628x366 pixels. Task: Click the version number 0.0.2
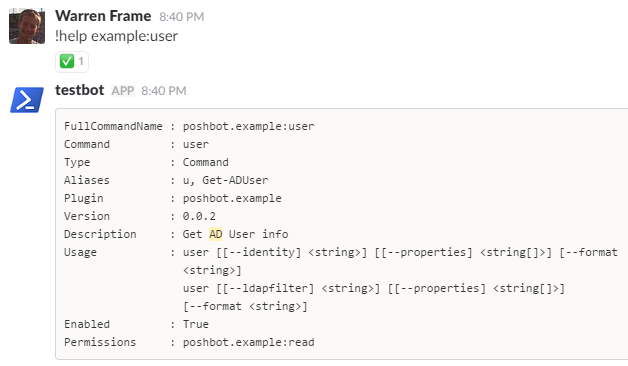click(199, 216)
